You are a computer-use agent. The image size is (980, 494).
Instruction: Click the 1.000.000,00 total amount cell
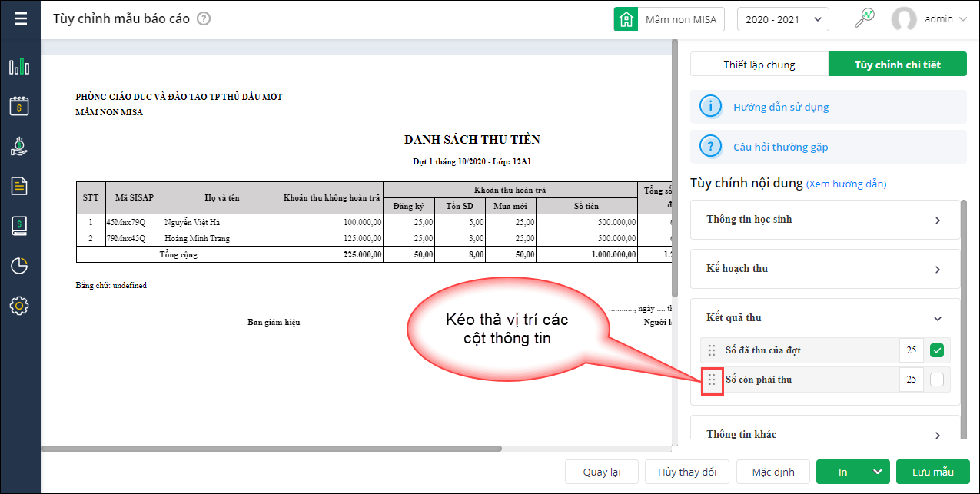coord(587,254)
